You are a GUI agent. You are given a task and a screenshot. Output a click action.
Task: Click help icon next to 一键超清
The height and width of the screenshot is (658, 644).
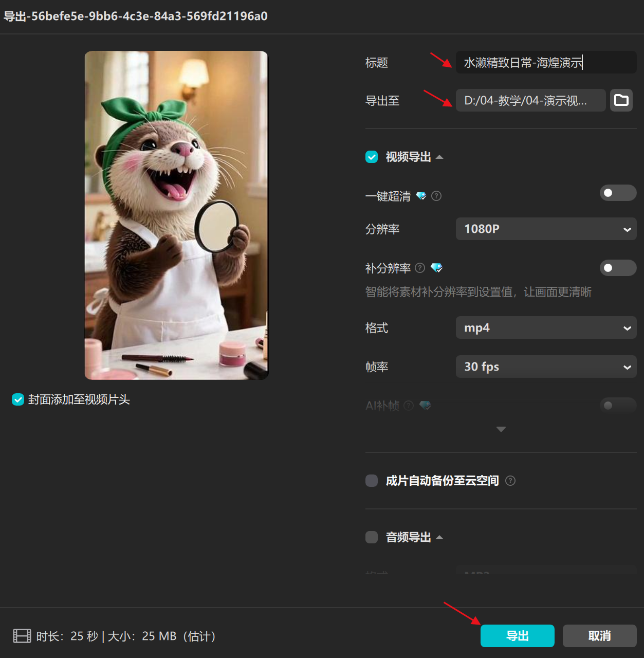[x=436, y=196]
